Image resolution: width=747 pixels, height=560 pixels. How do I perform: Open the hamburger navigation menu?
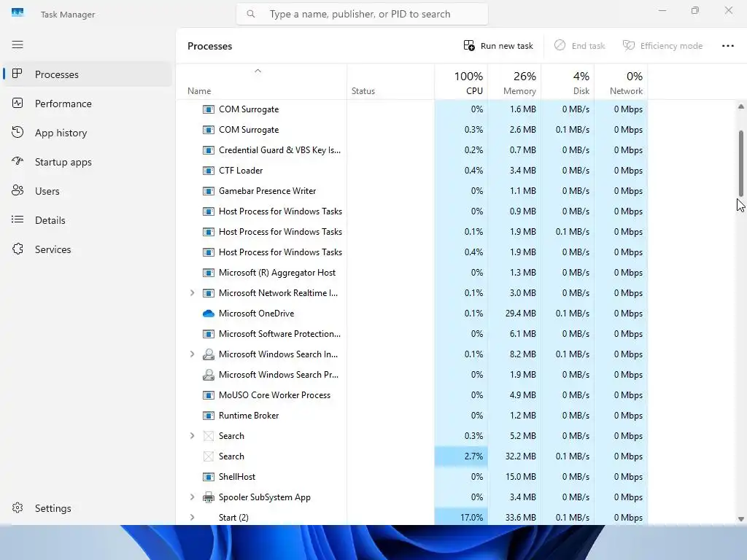click(18, 44)
